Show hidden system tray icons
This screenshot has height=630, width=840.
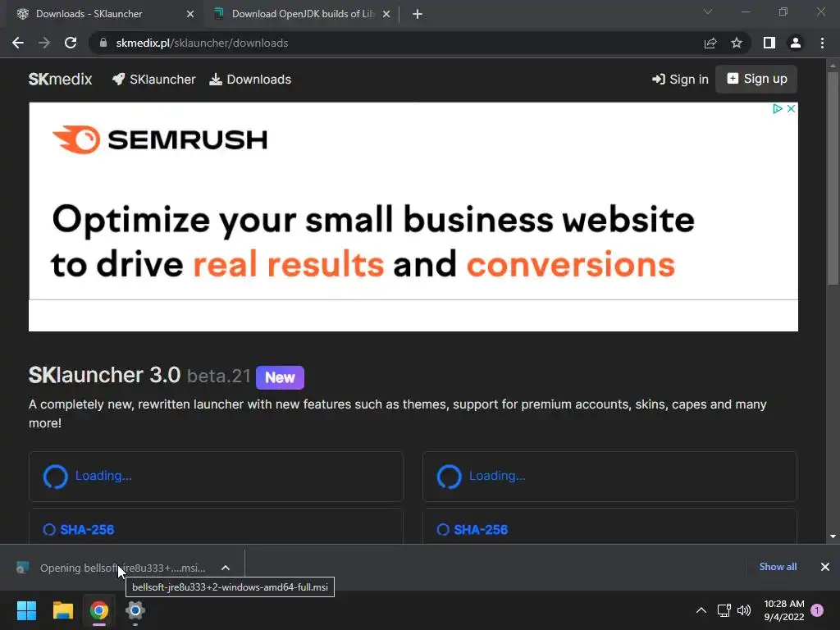point(701,610)
